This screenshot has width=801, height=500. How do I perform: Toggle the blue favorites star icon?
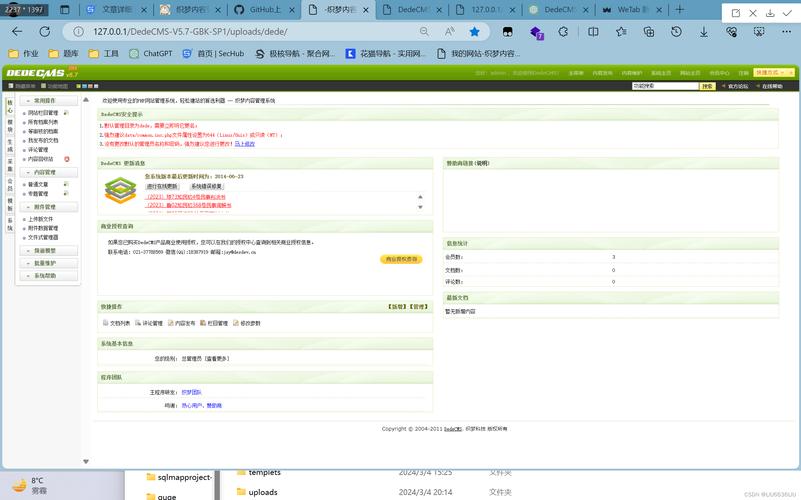475,32
